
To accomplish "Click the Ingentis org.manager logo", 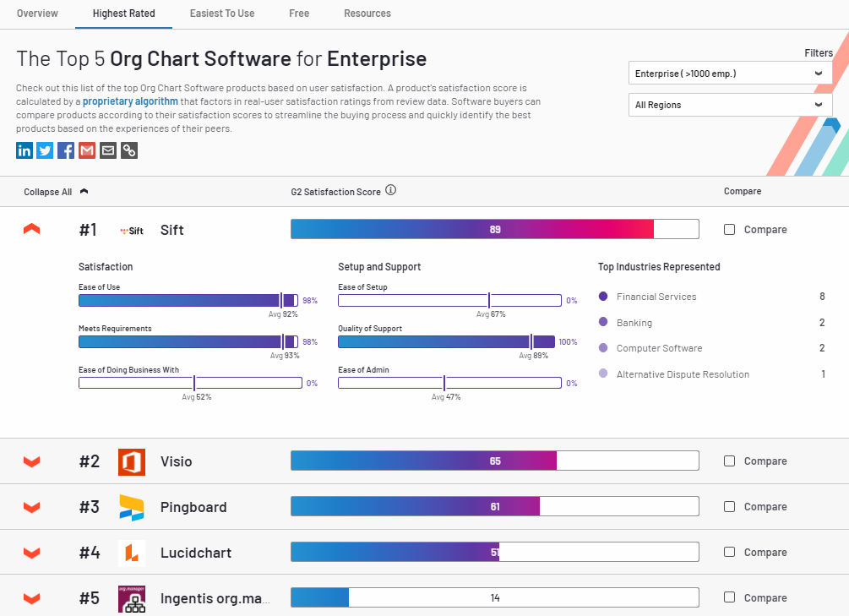I will click(132, 598).
